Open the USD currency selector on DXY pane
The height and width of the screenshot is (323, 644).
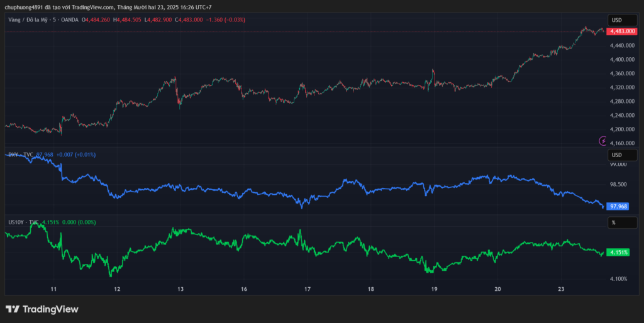pos(621,155)
